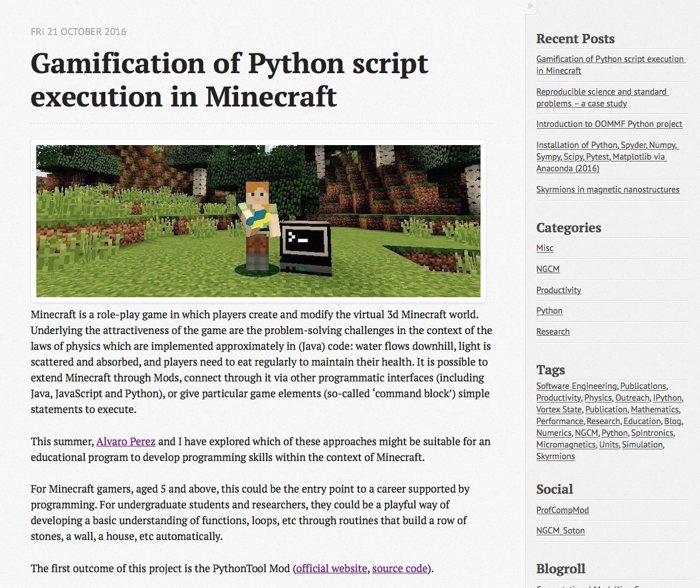The image size is (700, 588).
Task: Select the 'Productivity' tag
Action: point(558,397)
